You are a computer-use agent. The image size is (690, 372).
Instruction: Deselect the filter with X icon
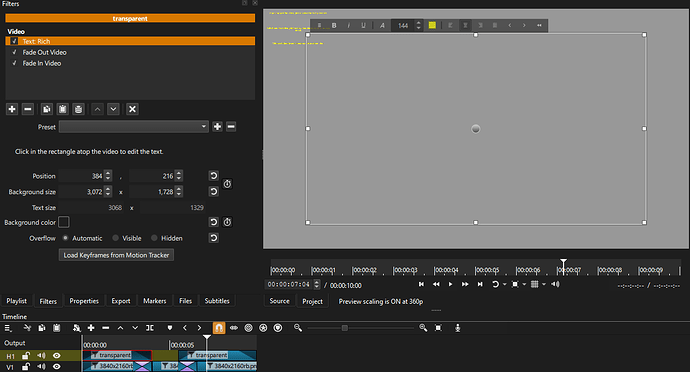click(132, 109)
